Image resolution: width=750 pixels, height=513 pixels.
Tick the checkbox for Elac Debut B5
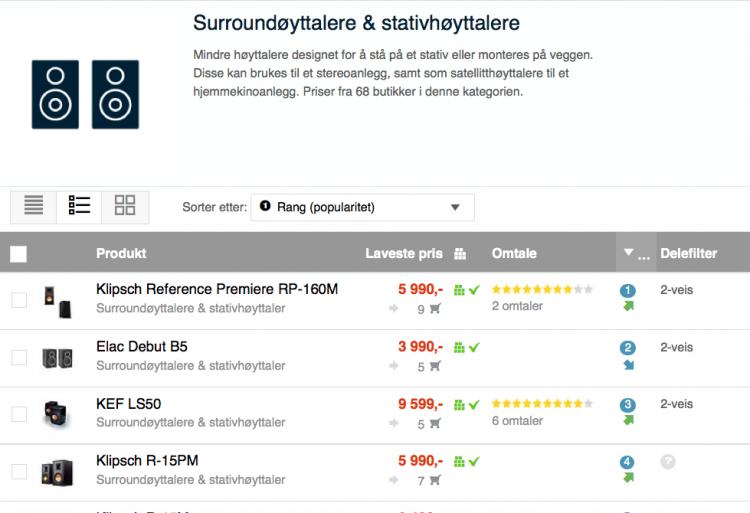19,357
